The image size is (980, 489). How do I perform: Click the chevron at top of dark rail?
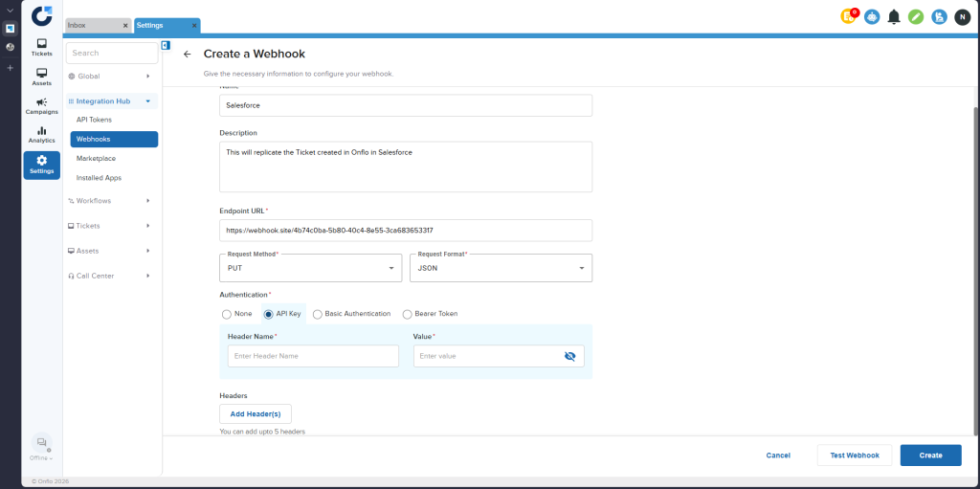click(x=10, y=11)
